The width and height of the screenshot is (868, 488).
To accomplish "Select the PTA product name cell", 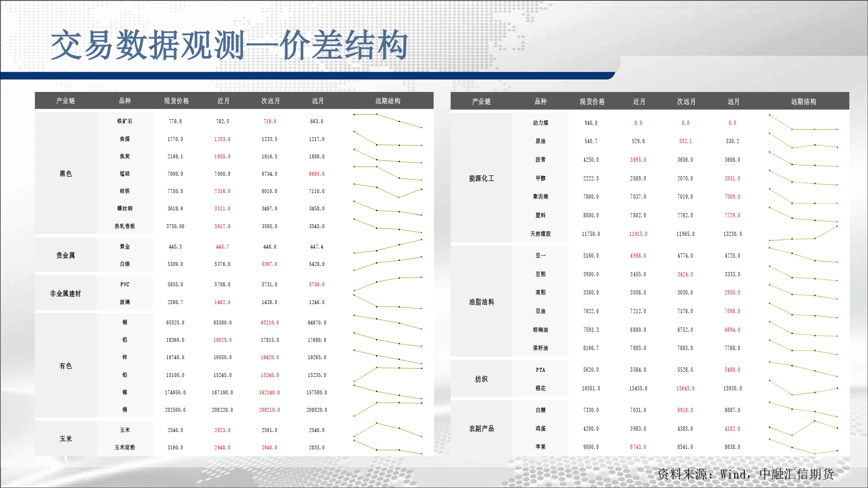I will pos(540,370).
